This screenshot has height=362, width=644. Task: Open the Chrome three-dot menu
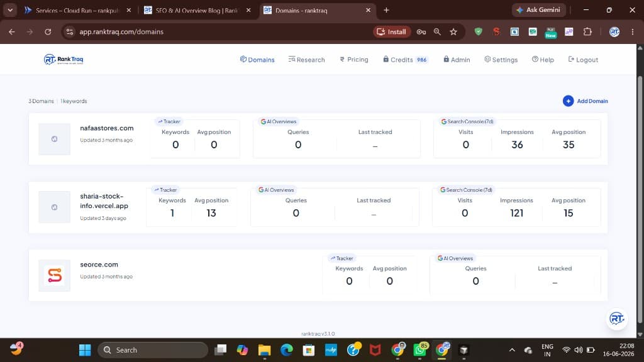633,31
